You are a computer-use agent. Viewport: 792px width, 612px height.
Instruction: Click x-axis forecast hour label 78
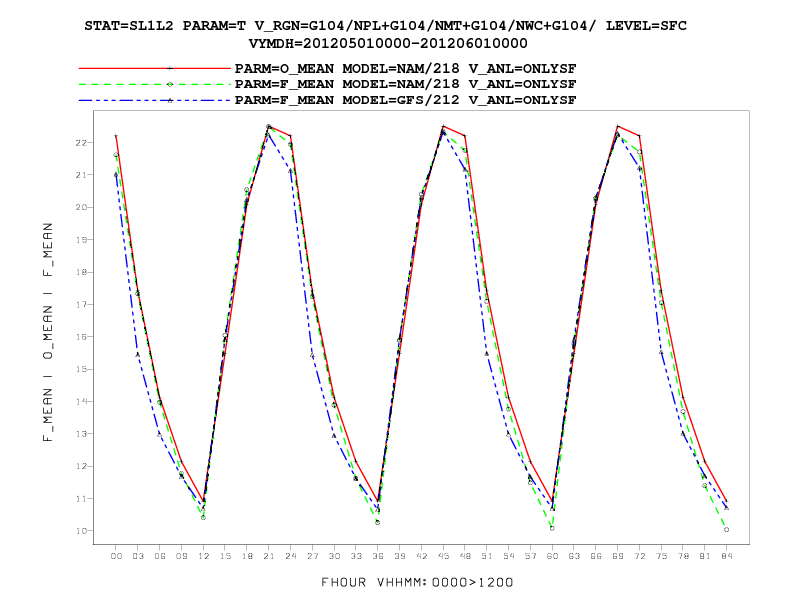[683, 556]
